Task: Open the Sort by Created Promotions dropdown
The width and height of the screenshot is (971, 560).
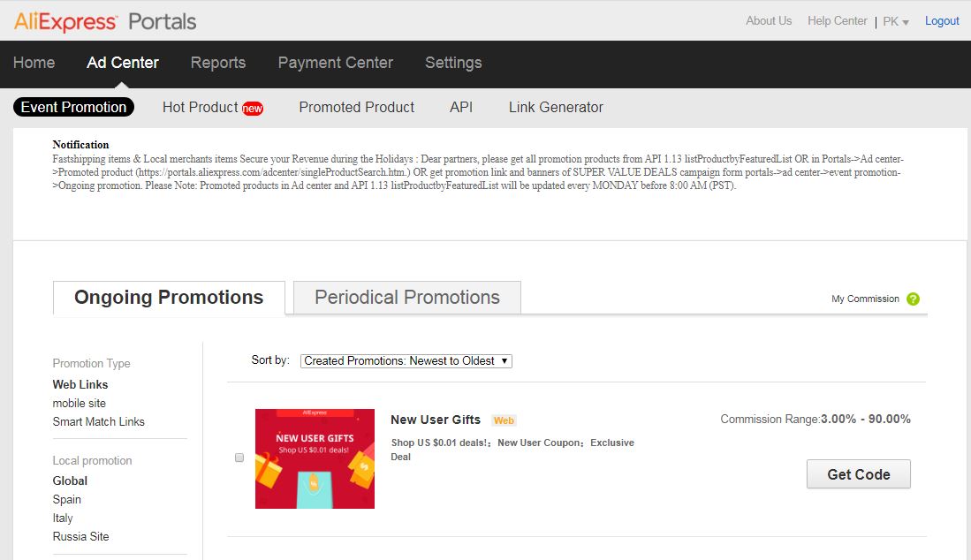Action: (406, 360)
